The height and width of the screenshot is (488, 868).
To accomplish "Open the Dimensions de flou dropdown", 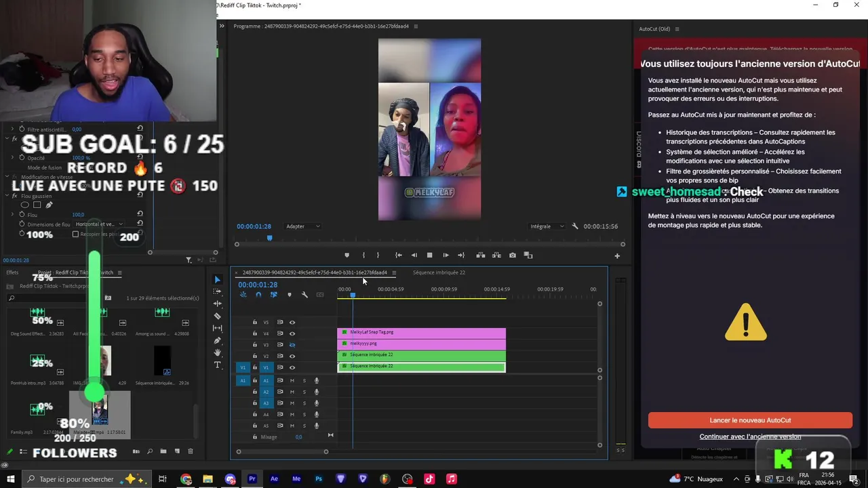I will coord(99,224).
